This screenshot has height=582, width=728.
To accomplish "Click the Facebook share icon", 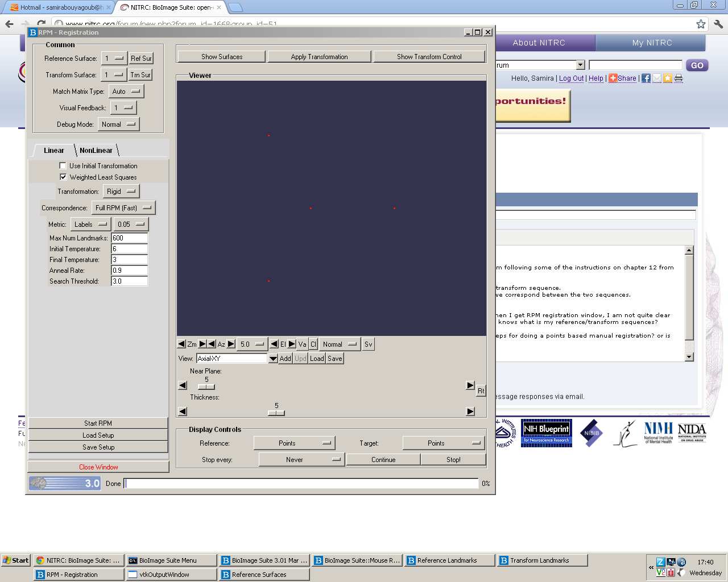I will pyautogui.click(x=646, y=78).
